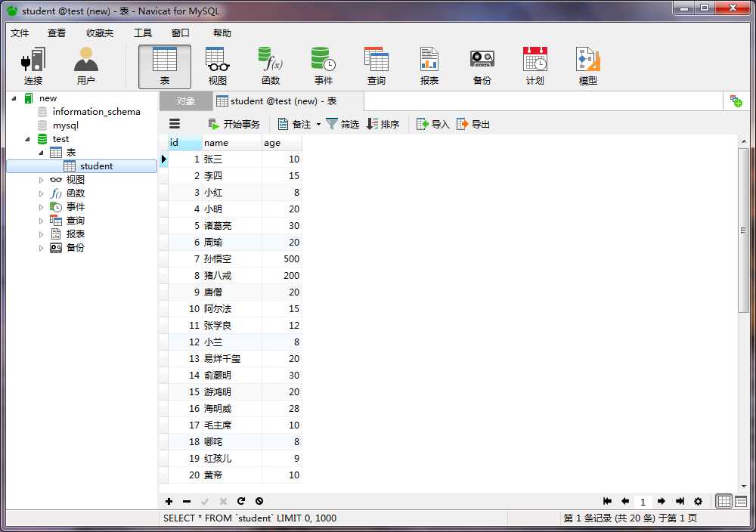Select the 表 (Table) toolbar button
Viewport: 756px width, 532px height.
[x=164, y=66]
